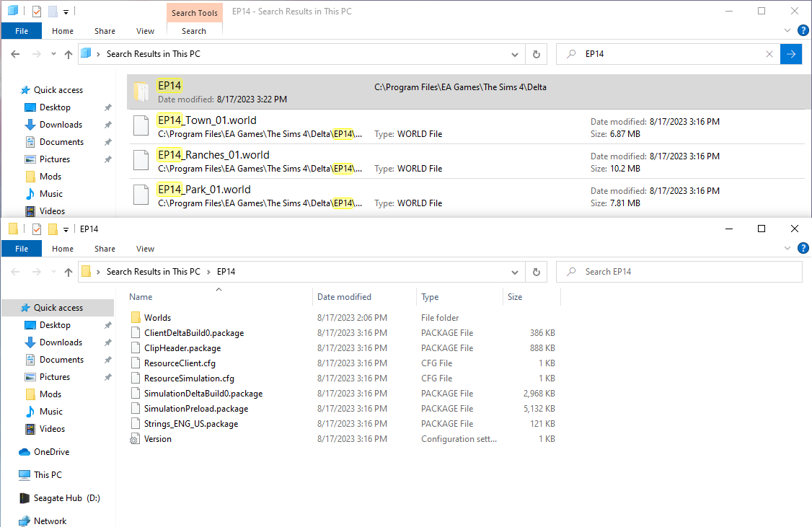Open Network in the navigation pane
Image resolution: width=812 pixels, height=527 pixels.
[x=50, y=521]
